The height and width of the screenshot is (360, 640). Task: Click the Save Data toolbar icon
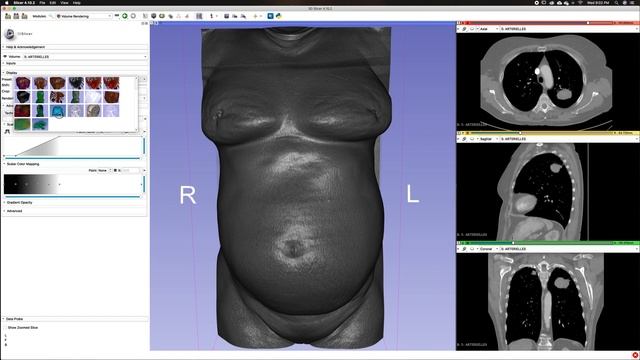24,16
